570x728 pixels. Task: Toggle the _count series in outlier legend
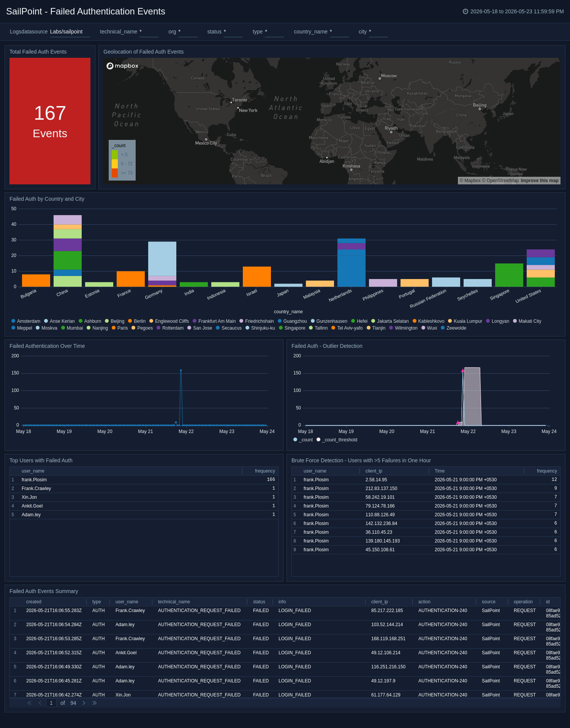coord(303,440)
